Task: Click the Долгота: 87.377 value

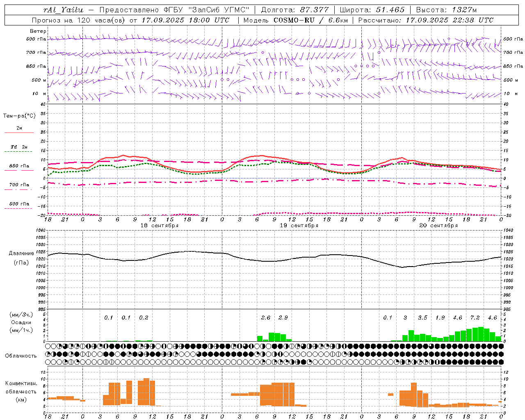Action: pyautogui.click(x=294, y=10)
